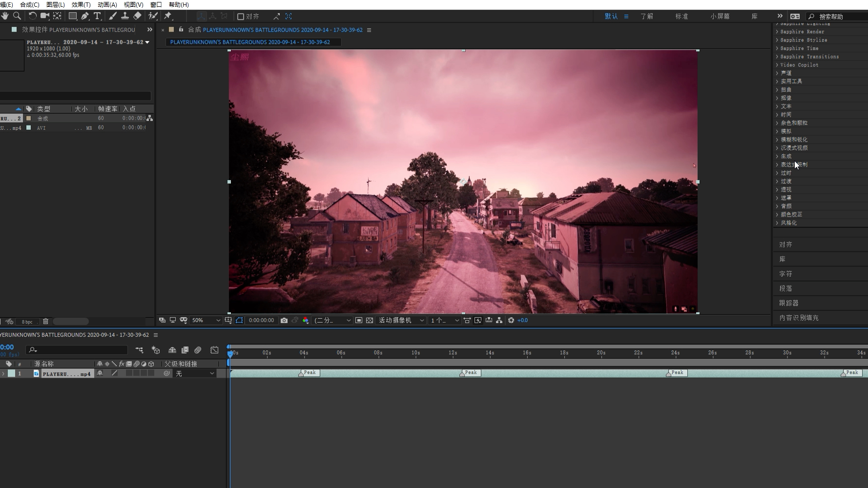The height and width of the screenshot is (488, 868).
Task: Select the Eraser tool
Action: [137, 16]
